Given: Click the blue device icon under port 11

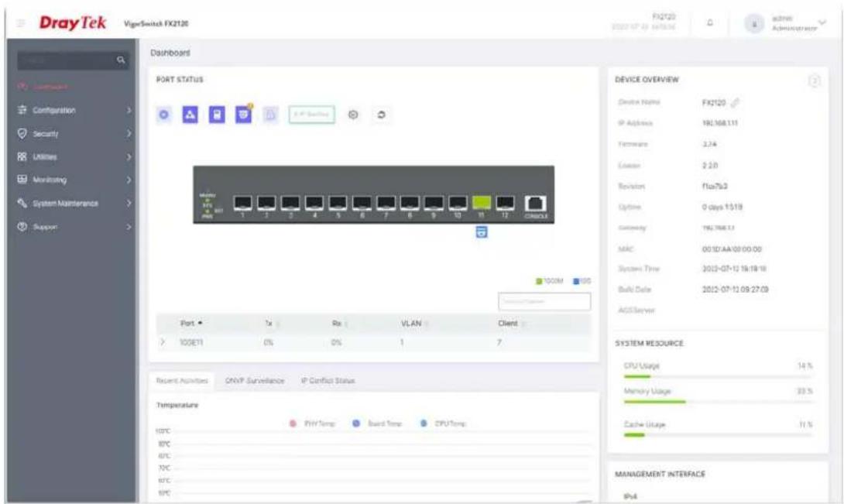Looking at the screenshot, I should 482,232.
